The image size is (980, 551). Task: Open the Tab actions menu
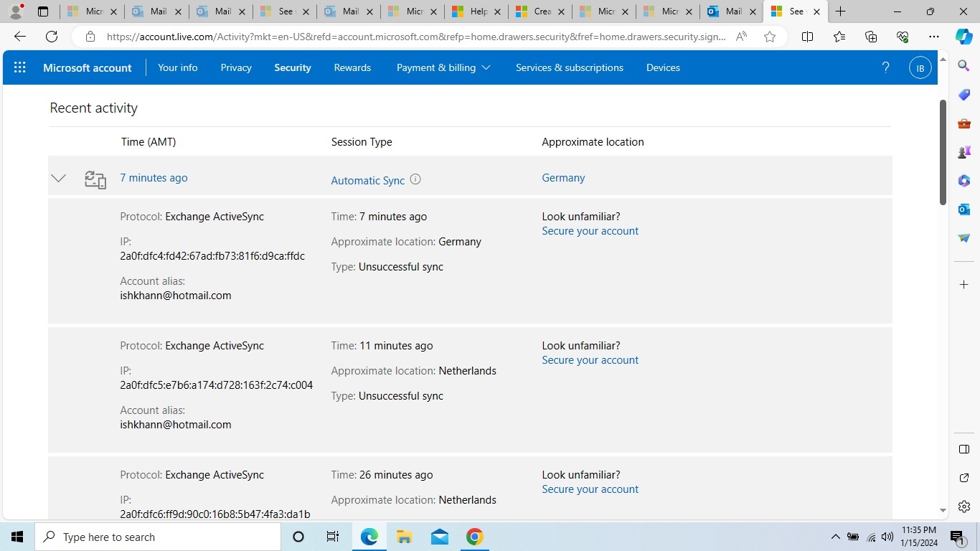tap(43, 11)
